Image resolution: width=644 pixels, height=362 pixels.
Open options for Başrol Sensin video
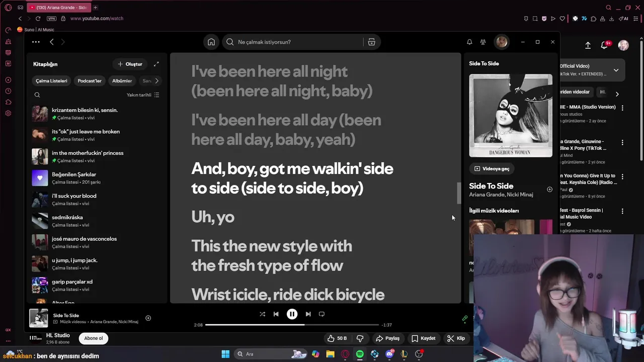point(622,212)
